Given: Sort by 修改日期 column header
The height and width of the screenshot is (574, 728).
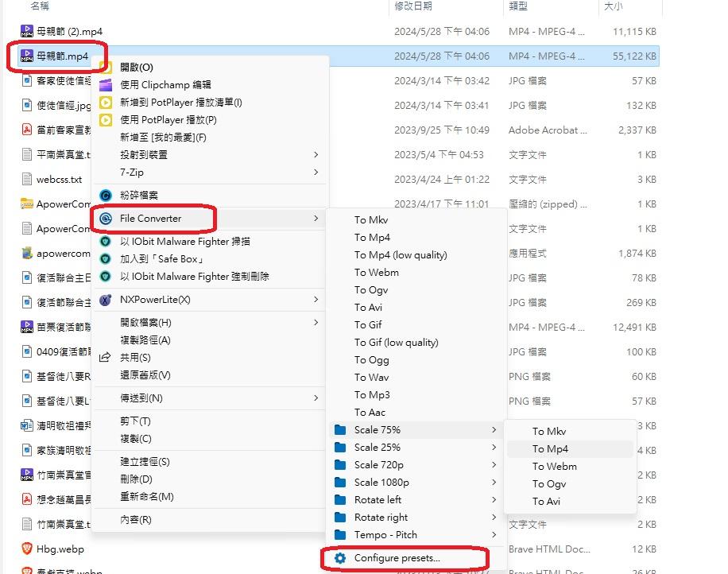Looking at the screenshot, I should 413,6.
